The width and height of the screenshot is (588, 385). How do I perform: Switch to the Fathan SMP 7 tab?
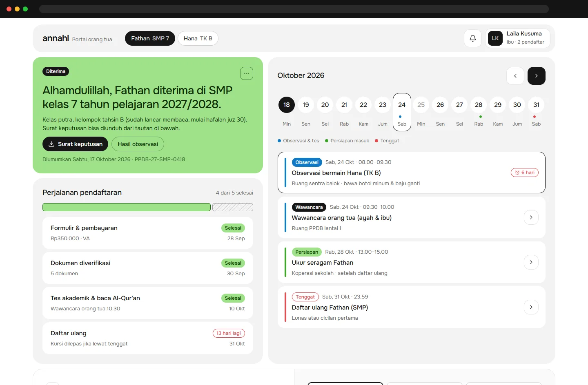pos(150,38)
